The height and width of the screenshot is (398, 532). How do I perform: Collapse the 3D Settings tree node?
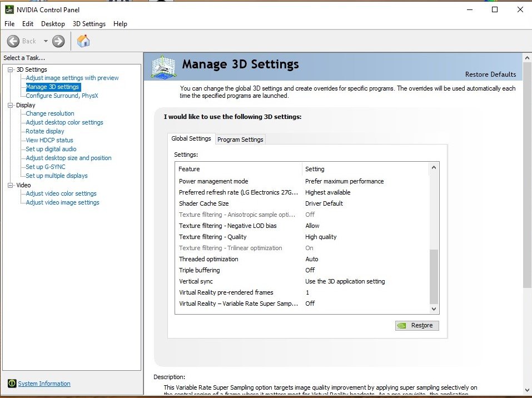(11, 69)
